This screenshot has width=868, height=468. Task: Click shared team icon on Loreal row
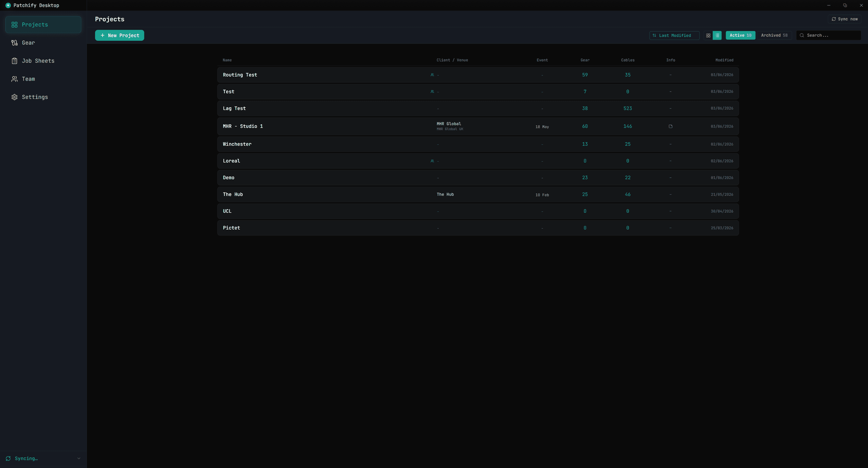click(x=432, y=161)
